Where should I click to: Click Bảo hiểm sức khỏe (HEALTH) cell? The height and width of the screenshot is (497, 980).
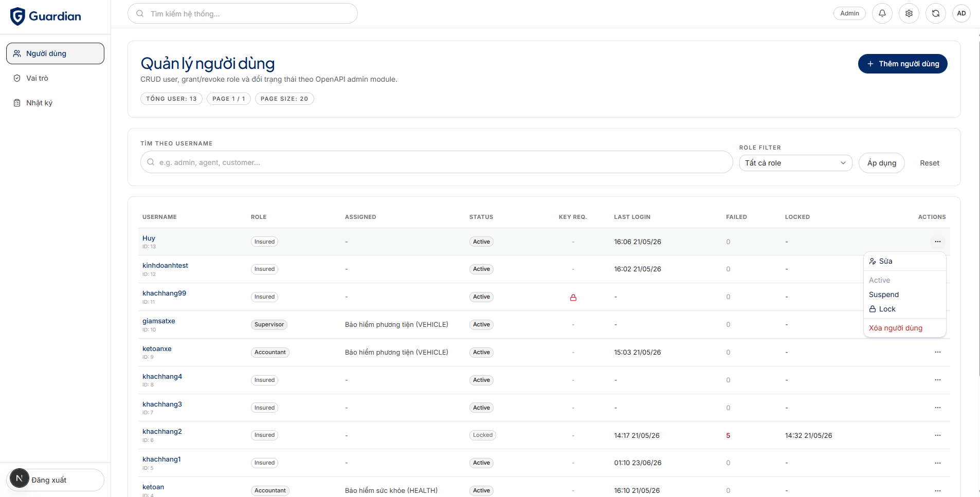(391, 490)
